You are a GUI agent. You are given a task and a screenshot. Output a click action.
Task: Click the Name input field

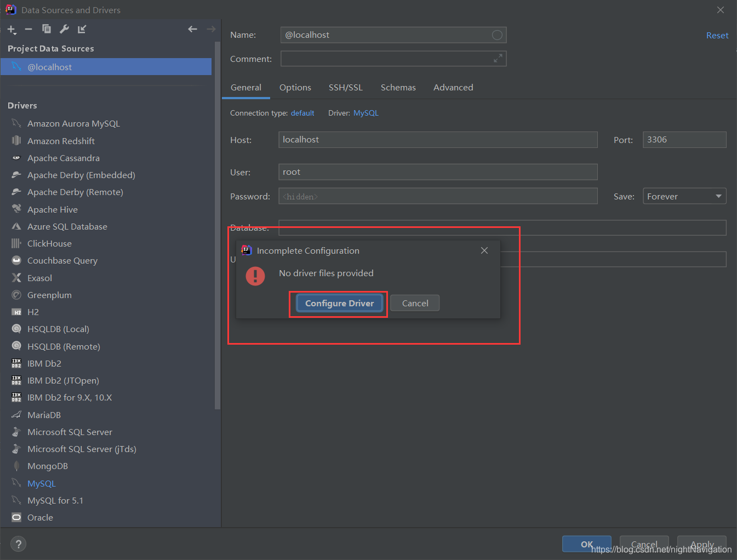tap(393, 35)
